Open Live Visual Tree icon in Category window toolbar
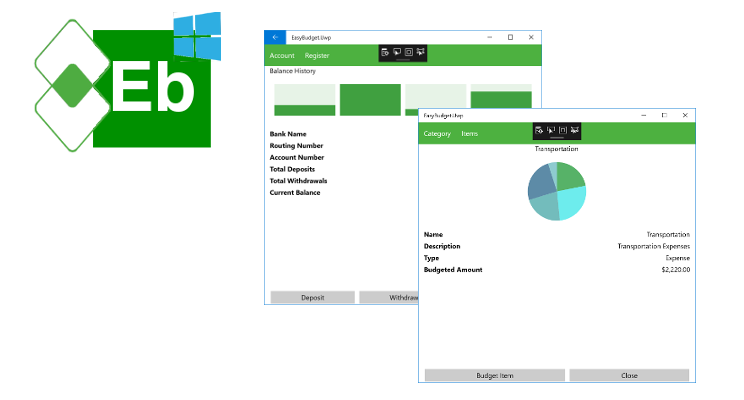This screenshot has width=744, height=400. coord(539,130)
